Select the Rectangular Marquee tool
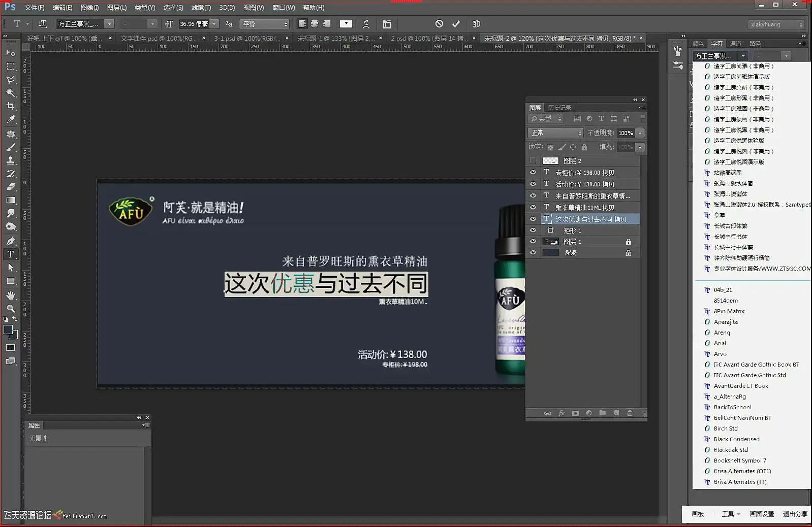 point(11,67)
